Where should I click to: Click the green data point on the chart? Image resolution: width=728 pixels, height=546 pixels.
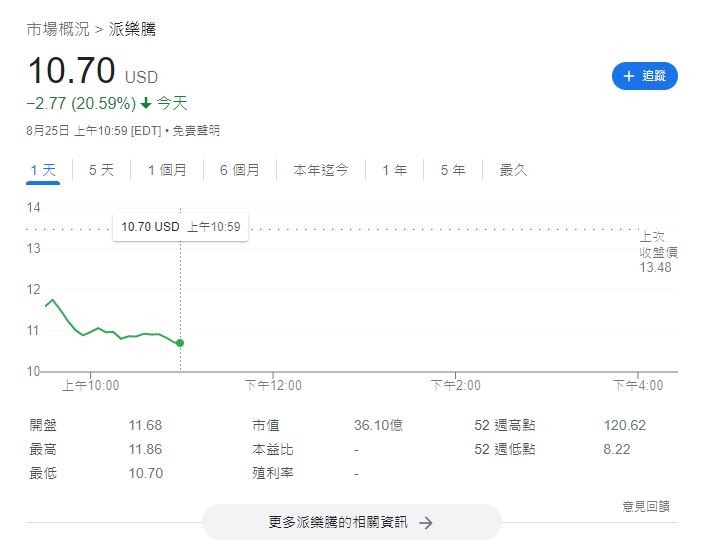point(180,343)
